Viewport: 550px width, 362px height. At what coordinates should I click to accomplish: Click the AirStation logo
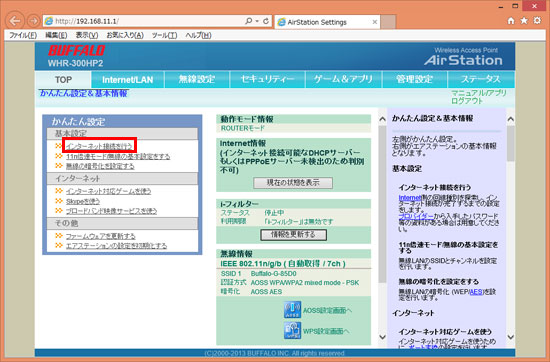(463, 60)
